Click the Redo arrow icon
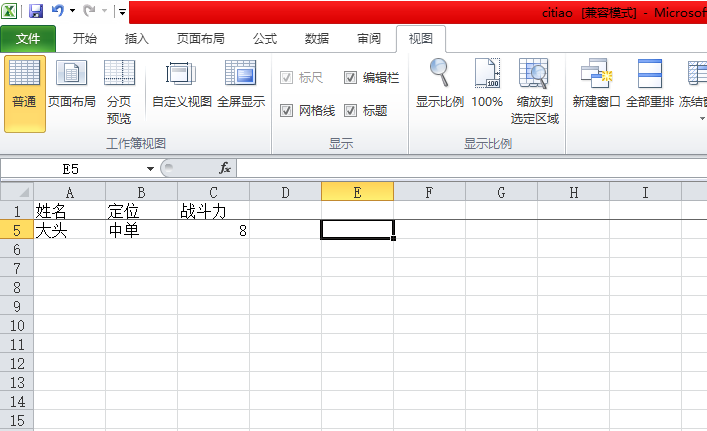This screenshot has height=431, width=707. click(89, 10)
